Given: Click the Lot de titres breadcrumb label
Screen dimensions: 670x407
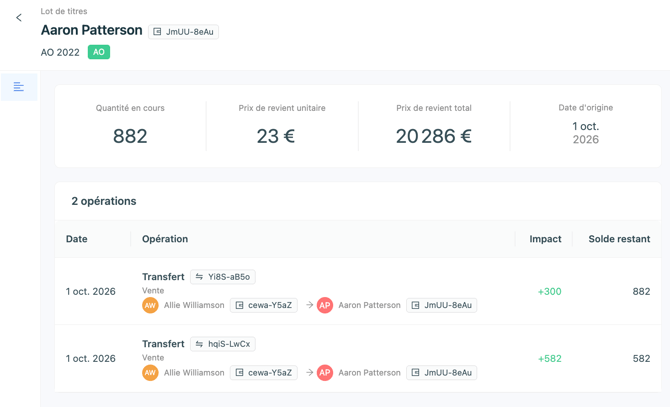Looking at the screenshot, I should coord(64,11).
